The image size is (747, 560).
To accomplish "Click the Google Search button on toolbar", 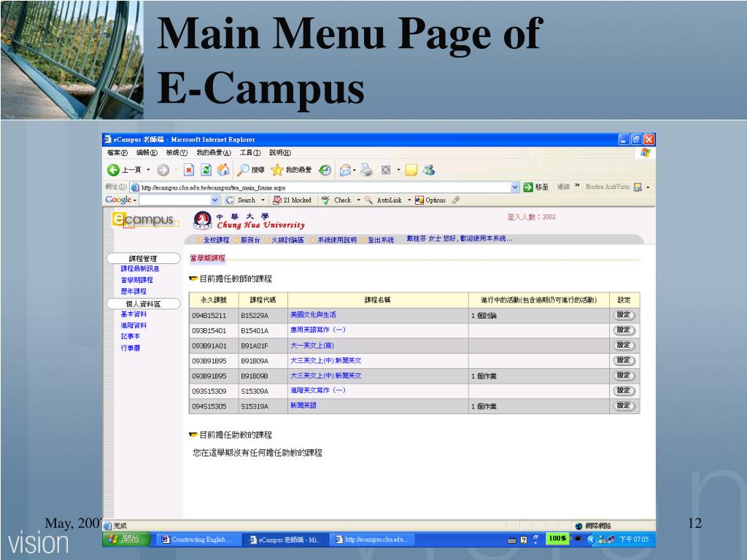I will coord(241,201).
